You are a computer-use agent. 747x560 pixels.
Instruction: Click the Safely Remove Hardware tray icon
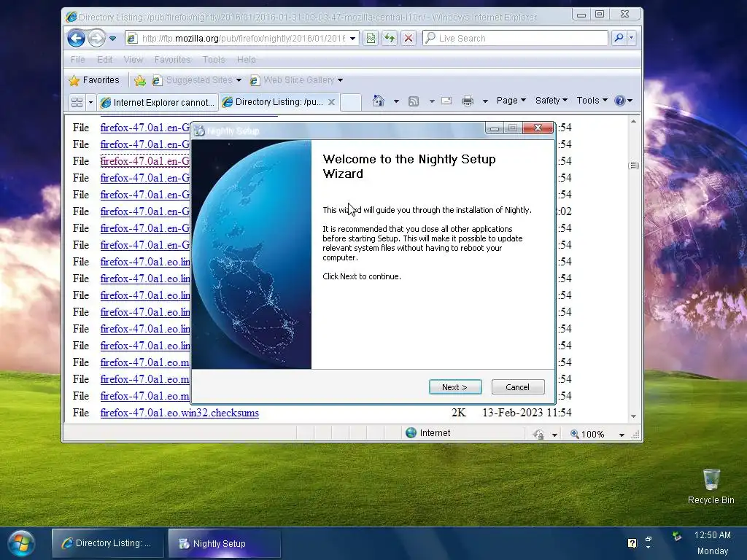677,536
